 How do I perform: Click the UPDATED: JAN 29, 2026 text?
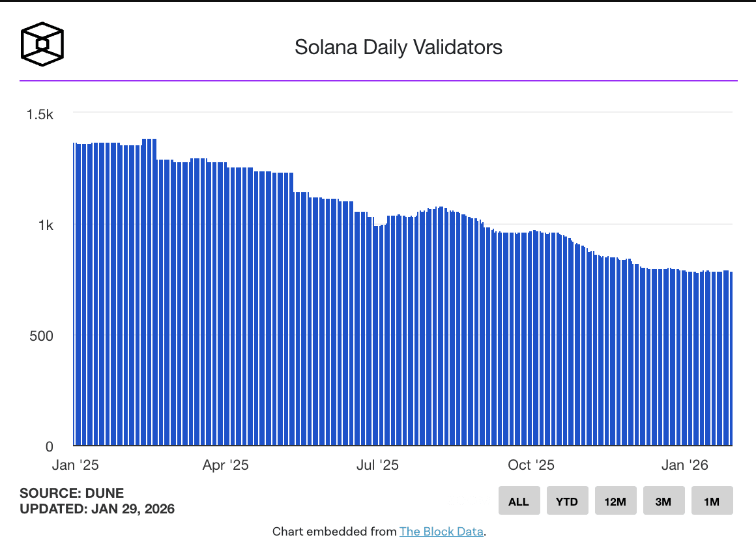click(97, 509)
